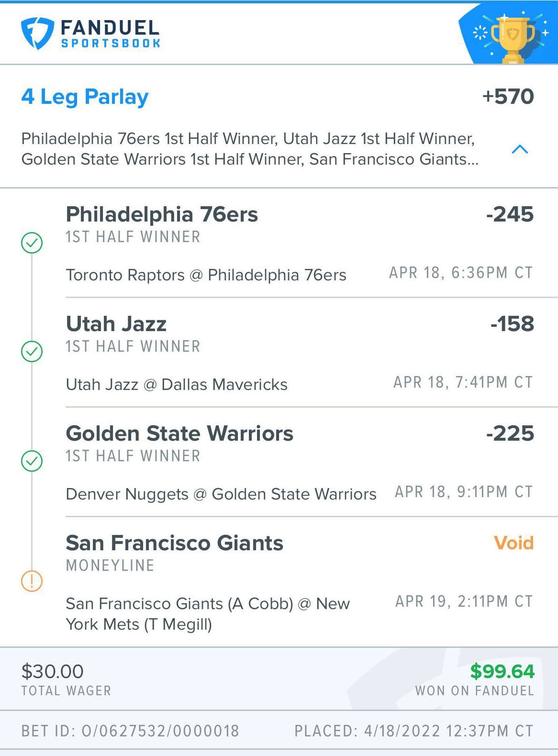Collapse the parlay details with the chevron
558x756 pixels.
tap(520, 149)
